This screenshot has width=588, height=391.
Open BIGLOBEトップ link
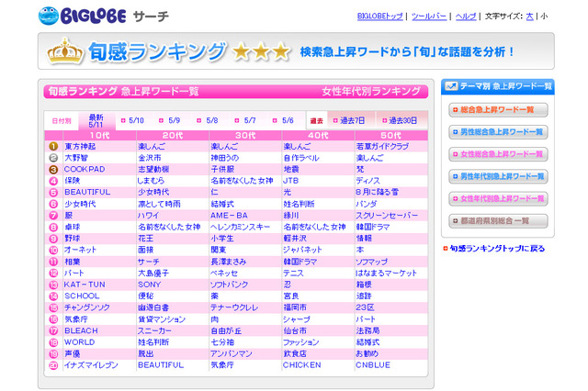(379, 17)
